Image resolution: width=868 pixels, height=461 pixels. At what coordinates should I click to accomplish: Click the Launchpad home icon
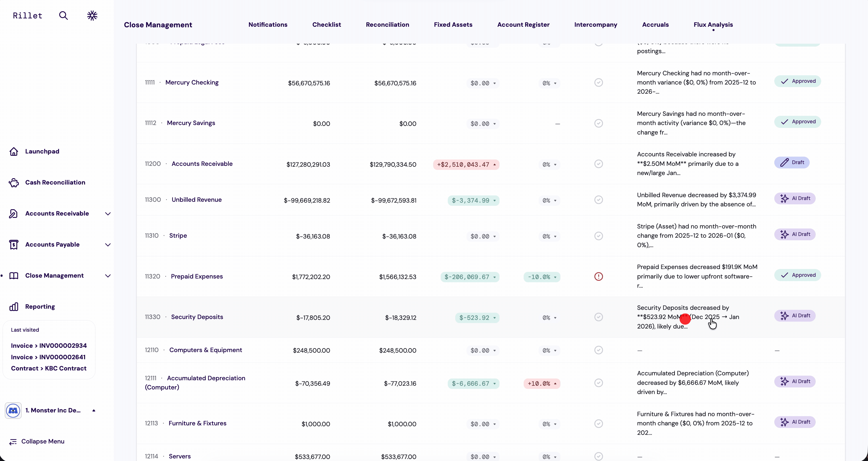tap(14, 152)
